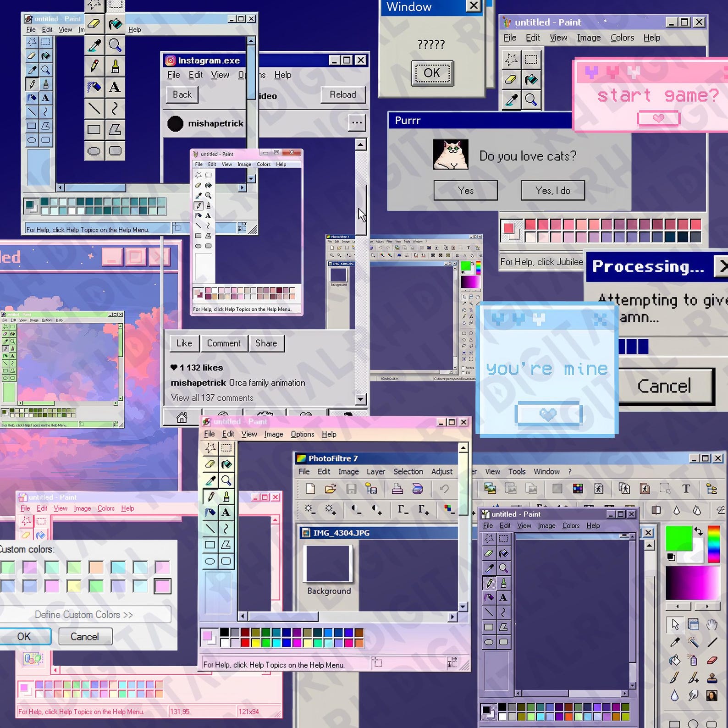Image resolution: width=728 pixels, height=728 pixels.
Task: Click OK in the ????? Window dialog
Action: [x=432, y=73]
